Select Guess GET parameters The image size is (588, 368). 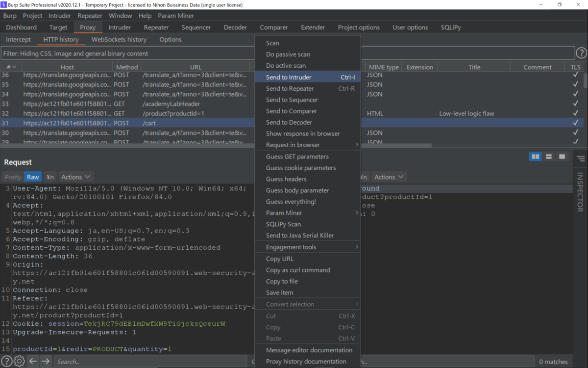point(308,157)
